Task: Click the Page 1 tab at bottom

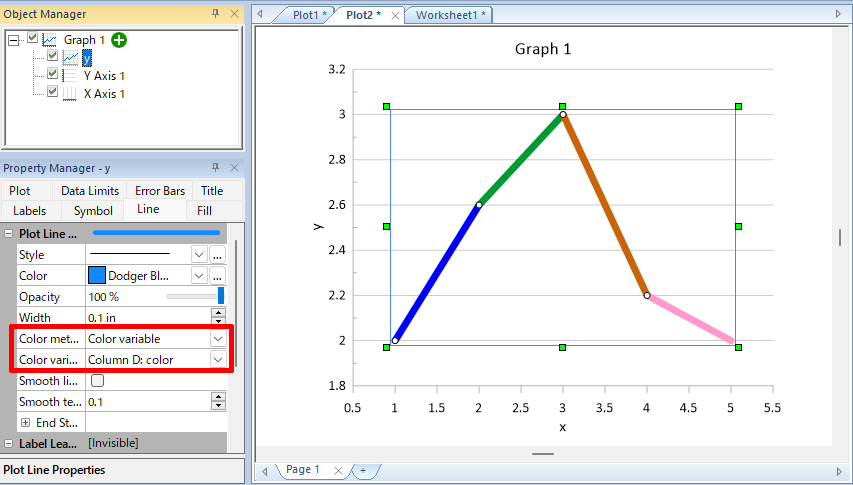Action: tap(303, 470)
